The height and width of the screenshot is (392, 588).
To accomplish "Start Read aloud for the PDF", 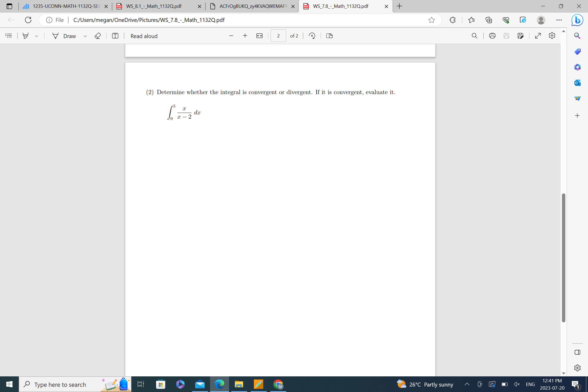I will (x=144, y=36).
